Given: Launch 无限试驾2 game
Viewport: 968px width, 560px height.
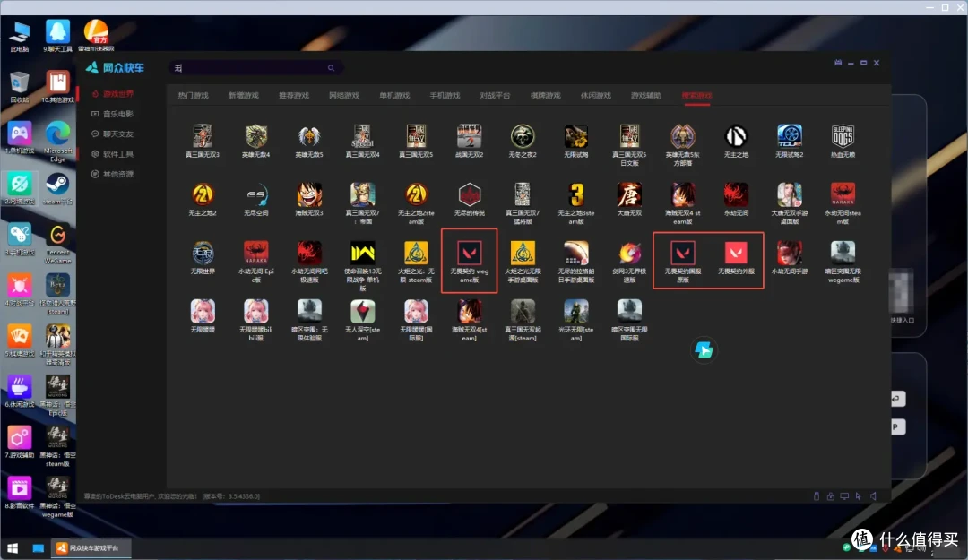Looking at the screenshot, I should (789, 136).
